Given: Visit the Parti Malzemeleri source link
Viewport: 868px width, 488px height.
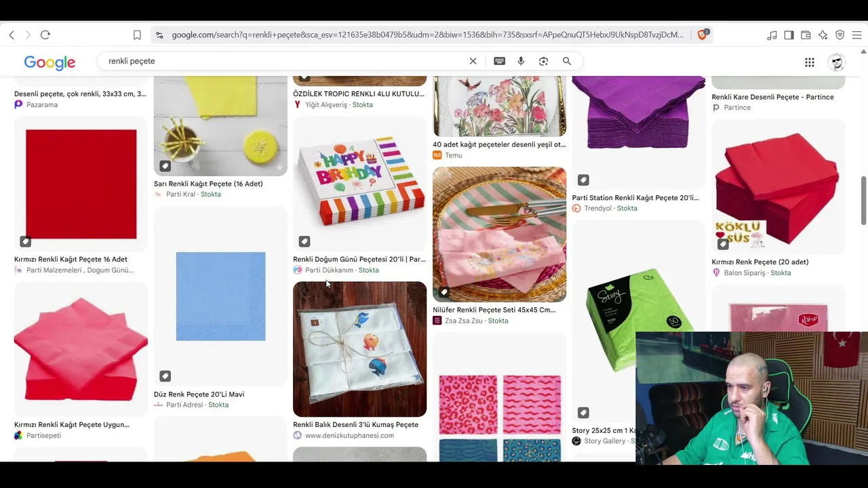Looking at the screenshot, I should [x=80, y=270].
